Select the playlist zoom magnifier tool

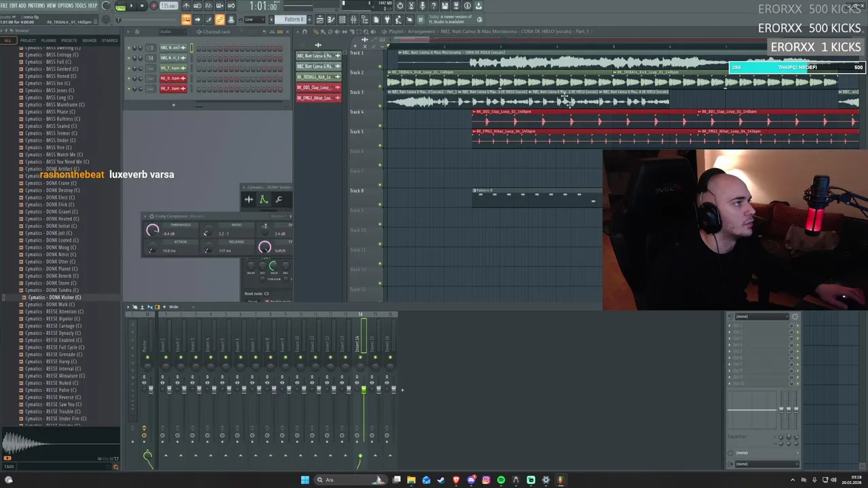366,32
